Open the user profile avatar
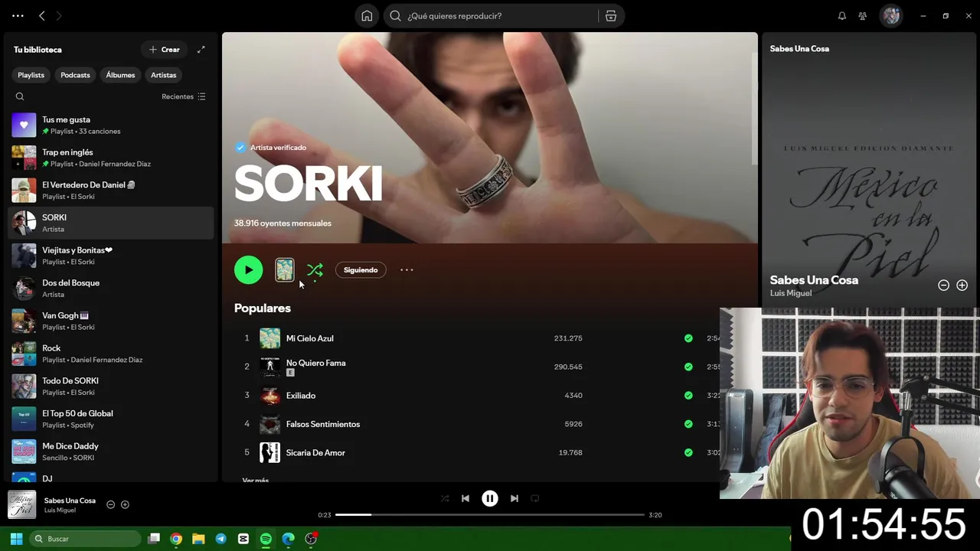The height and width of the screenshot is (551, 980). [x=891, y=16]
